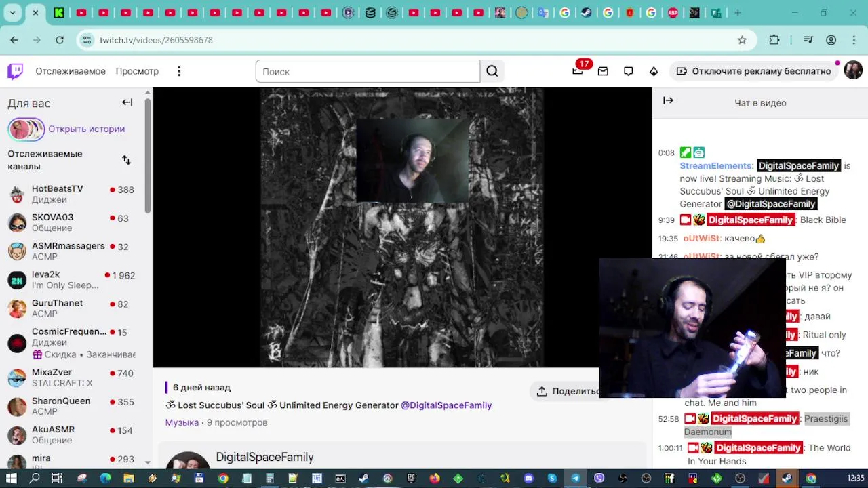Click the 'Чат в видео' header text
Image resolution: width=868 pixels, height=488 pixels.
[760, 103]
